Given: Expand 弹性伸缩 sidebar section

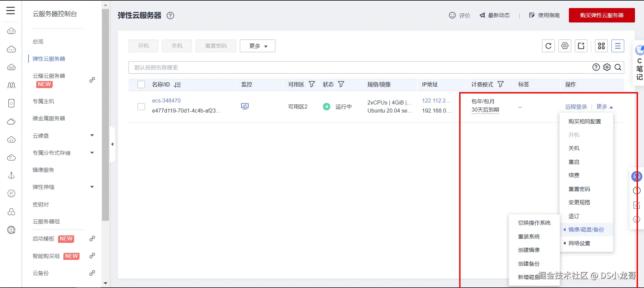Looking at the screenshot, I should click(92, 187).
